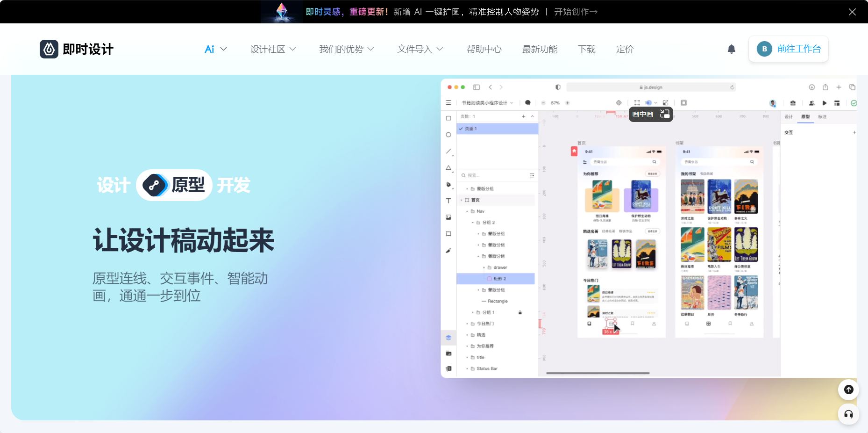
Task: Click the 即时设计 logo icon
Action: tap(49, 49)
